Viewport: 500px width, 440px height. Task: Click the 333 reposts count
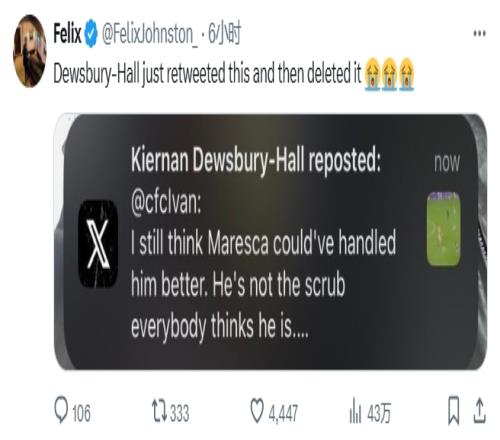click(x=180, y=413)
